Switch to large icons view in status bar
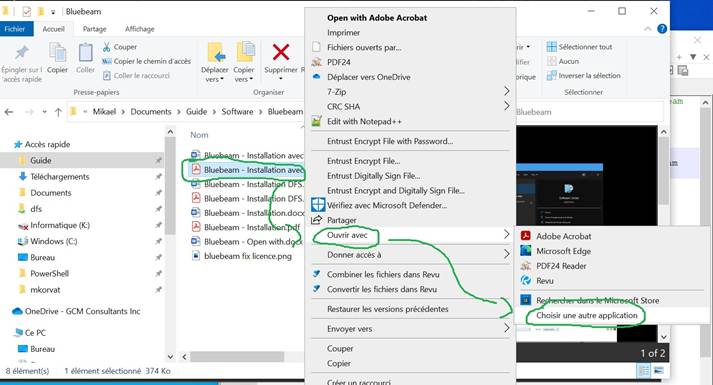 tap(658, 371)
